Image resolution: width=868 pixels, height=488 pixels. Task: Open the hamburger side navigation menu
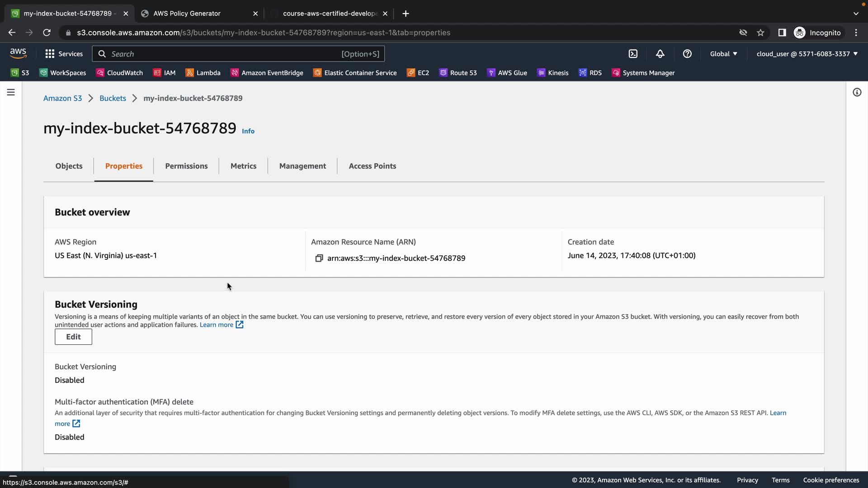[11, 92]
